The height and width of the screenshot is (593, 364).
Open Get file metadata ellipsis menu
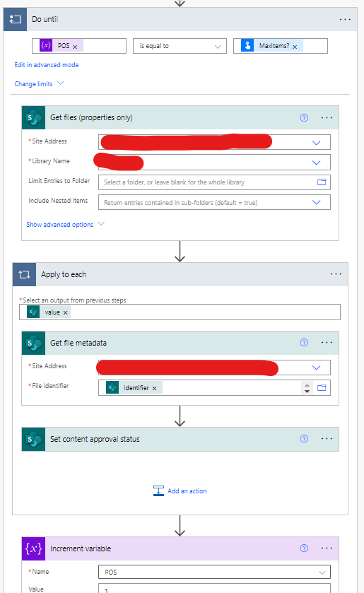pyautogui.click(x=327, y=343)
